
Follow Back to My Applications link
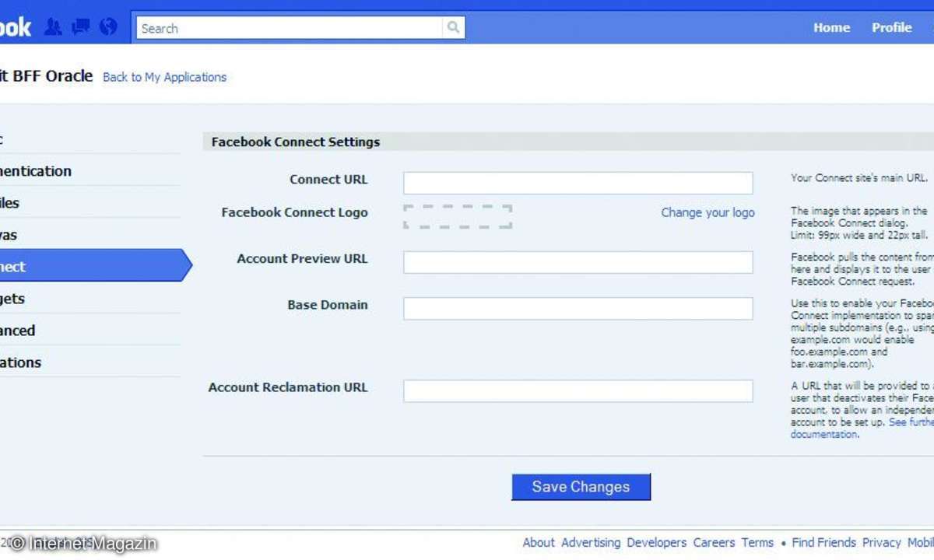pos(164,77)
